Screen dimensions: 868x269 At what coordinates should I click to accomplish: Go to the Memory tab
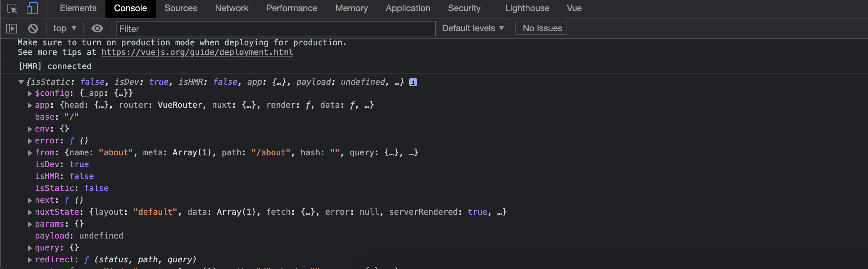(352, 8)
